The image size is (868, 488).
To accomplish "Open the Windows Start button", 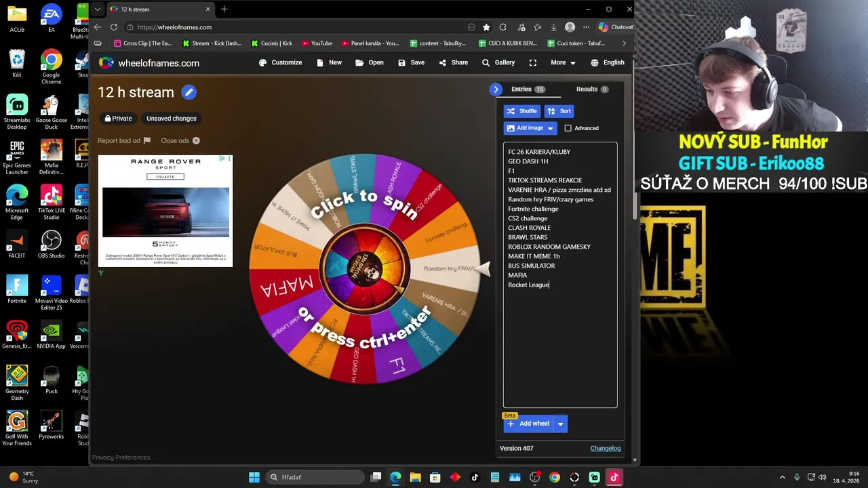I will coord(254,477).
